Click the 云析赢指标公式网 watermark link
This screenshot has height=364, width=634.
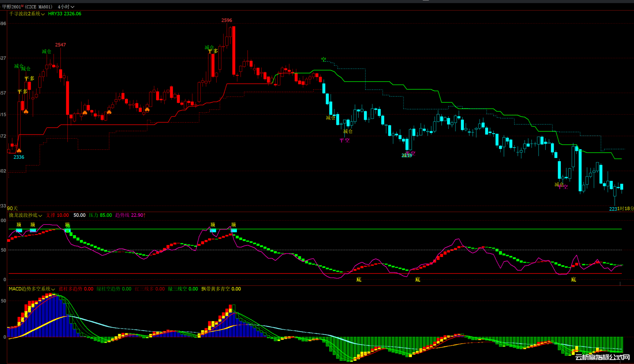(x=602, y=357)
